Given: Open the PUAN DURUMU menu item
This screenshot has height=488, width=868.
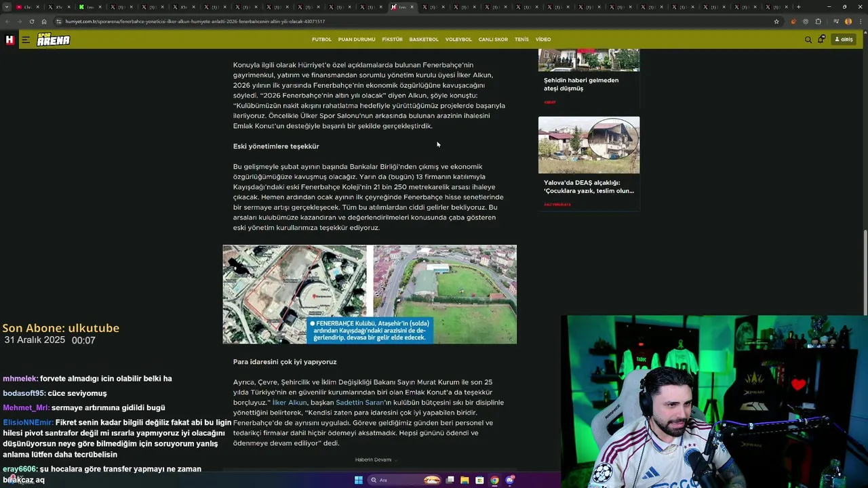Looking at the screenshot, I should [x=357, y=39].
